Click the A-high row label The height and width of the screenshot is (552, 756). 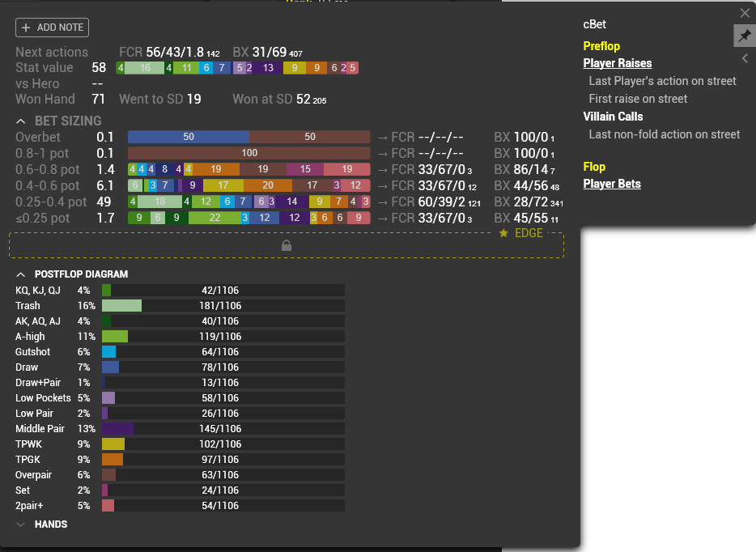tap(30, 337)
